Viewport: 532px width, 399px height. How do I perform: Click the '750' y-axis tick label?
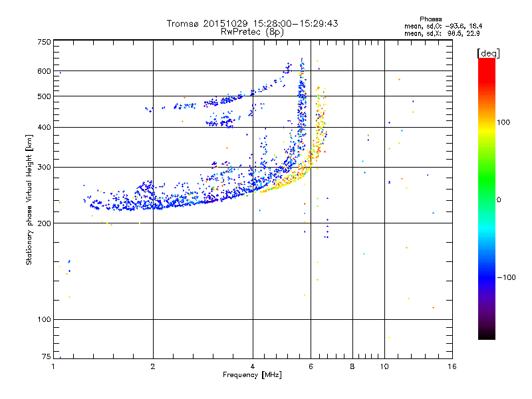coord(44,42)
